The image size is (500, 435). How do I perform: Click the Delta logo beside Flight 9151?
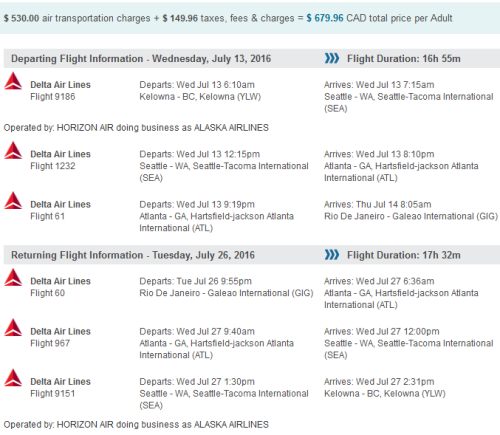(13, 378)
